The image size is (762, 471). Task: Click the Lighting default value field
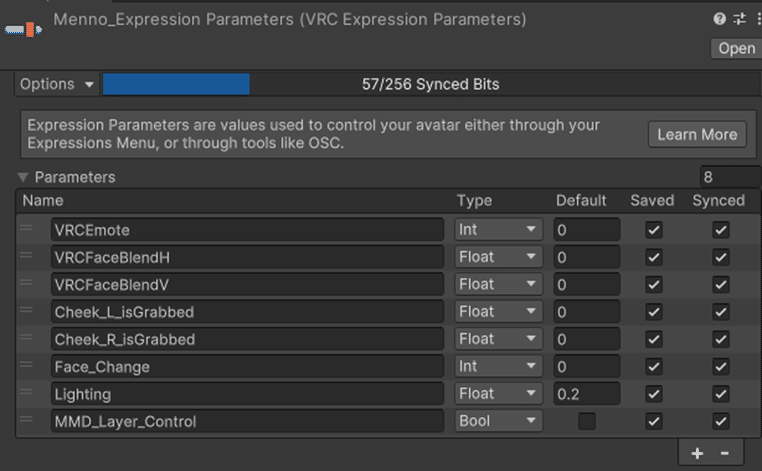[x=586, y=394]
